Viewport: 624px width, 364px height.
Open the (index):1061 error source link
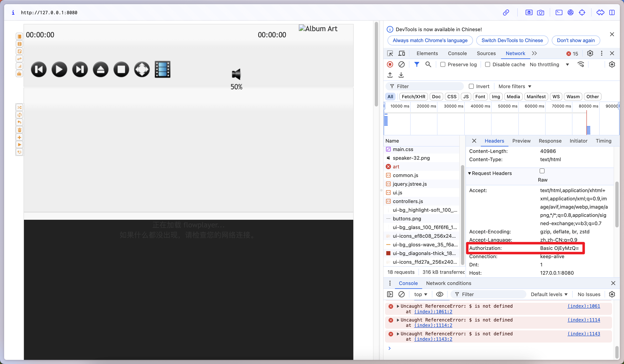tap(584, 306)
